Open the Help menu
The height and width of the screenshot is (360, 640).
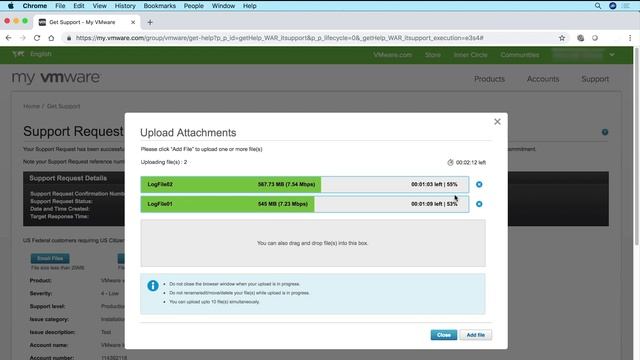coord(249,6)
